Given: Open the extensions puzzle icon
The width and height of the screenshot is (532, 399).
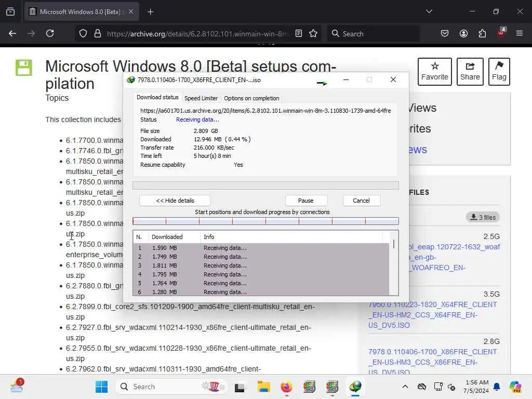Looking at the screenshot, I should (482, 33).
